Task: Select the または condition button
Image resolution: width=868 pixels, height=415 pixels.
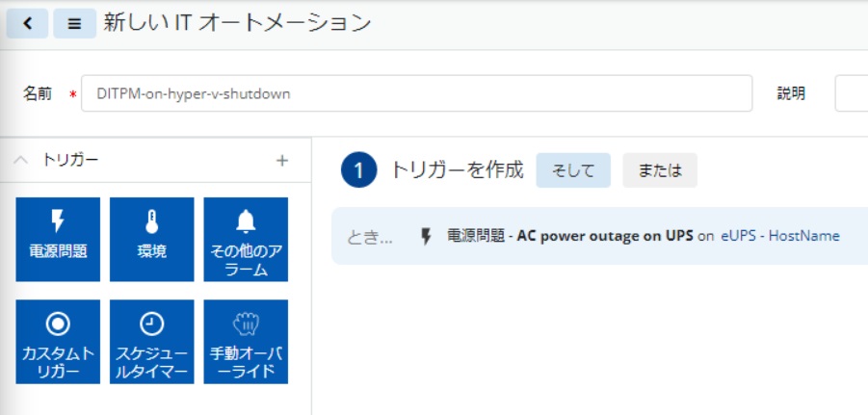Action: coord(660,170)
